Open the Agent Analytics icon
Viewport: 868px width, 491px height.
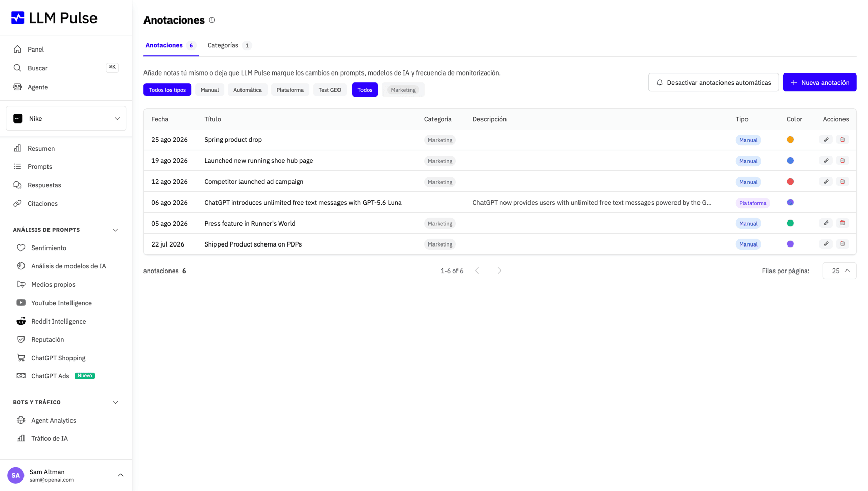[21, 420]
